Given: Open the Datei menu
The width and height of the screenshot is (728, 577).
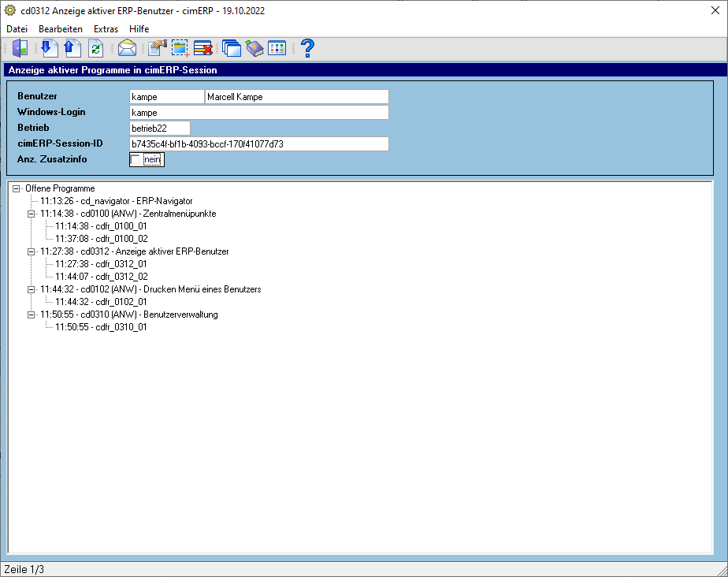Looking at the screenshot, I should click(x=17, y=29).
